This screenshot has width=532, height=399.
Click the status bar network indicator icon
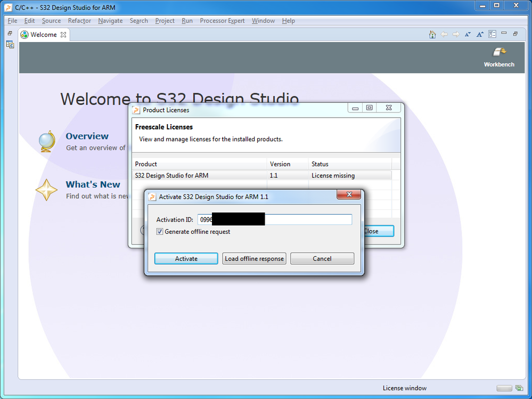click(x=519, y=388)
